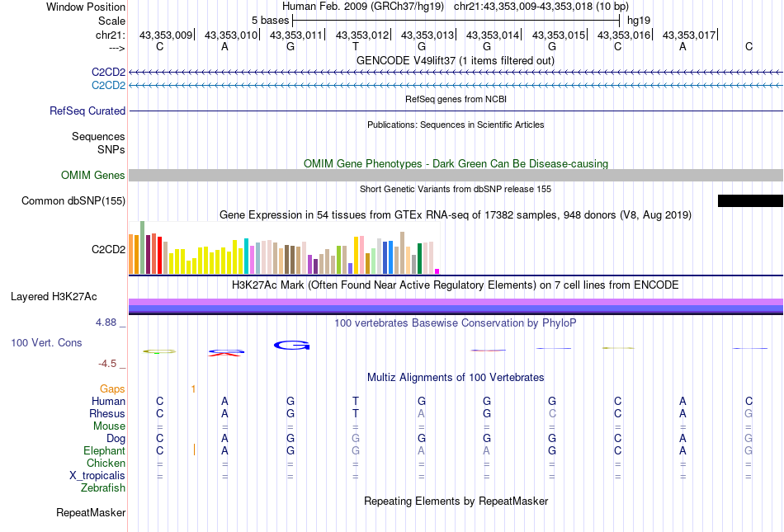The image size is (784, 532).
Task: Click the 100 Vert. Cons label
Action: pos(46,342)
